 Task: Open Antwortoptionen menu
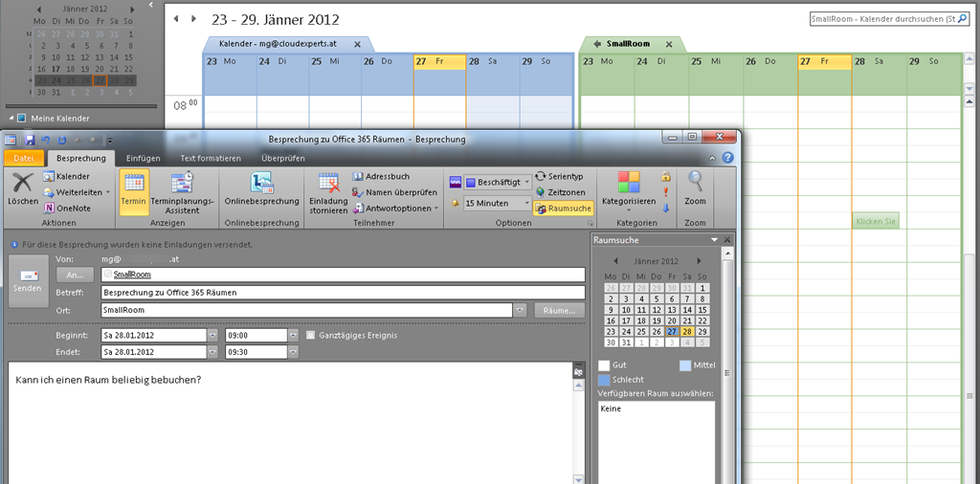[395, 209]
